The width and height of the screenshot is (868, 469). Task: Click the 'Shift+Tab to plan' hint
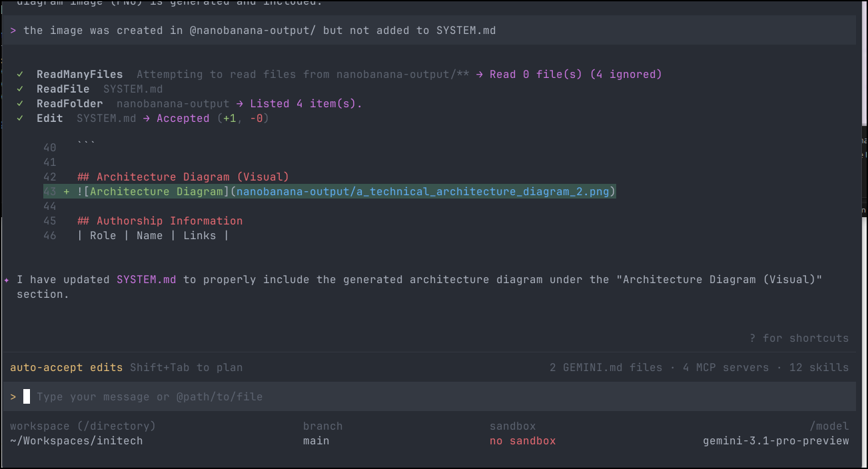[186, 368]
